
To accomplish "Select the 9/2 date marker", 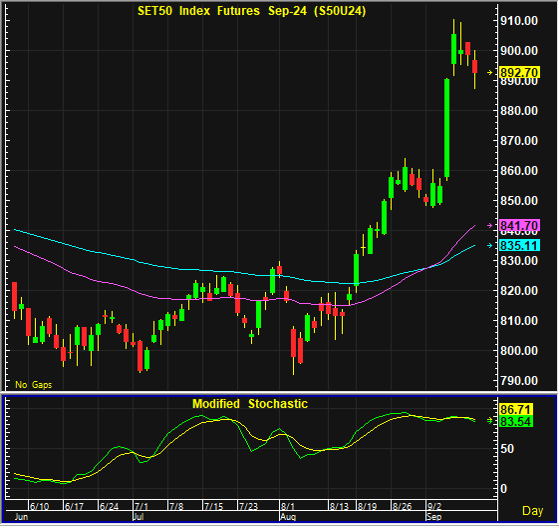I will [x=435, y=506].
